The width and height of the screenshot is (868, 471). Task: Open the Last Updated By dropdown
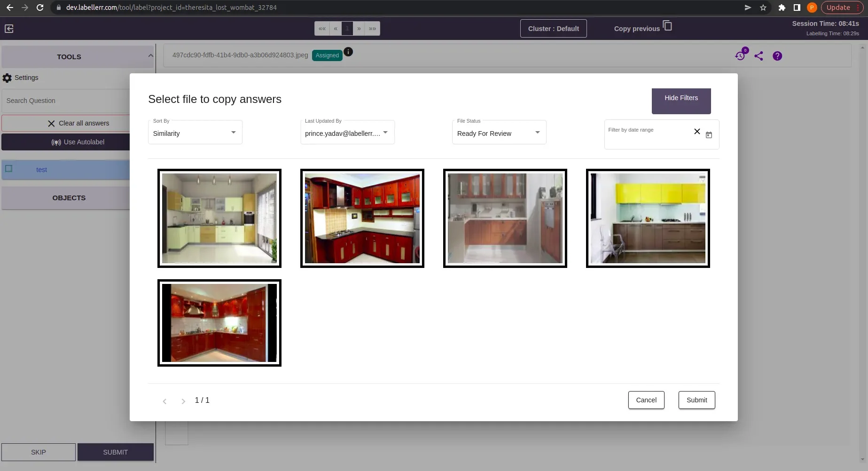347,133
